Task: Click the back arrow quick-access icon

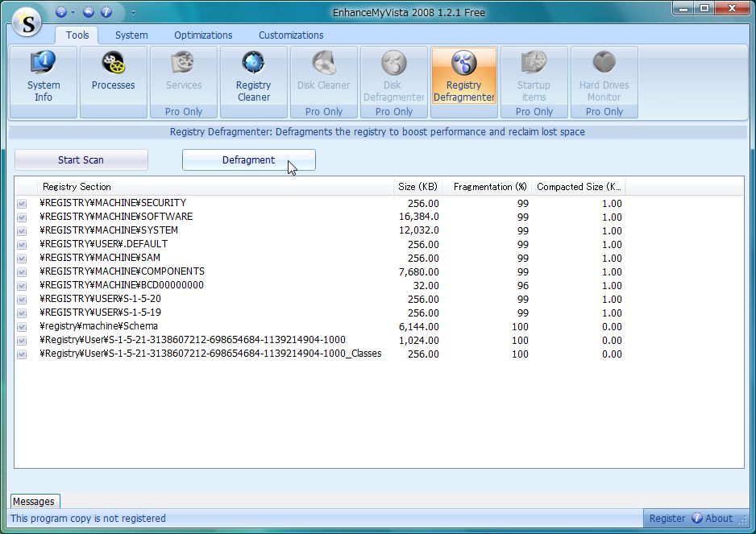Action: tap(88, 12)
